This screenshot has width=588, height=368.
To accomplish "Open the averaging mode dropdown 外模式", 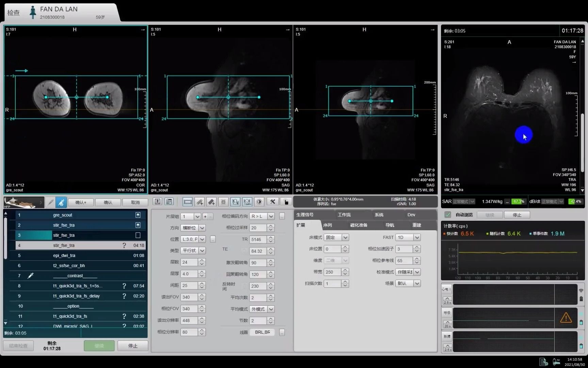I will click(x=271, y=309).
